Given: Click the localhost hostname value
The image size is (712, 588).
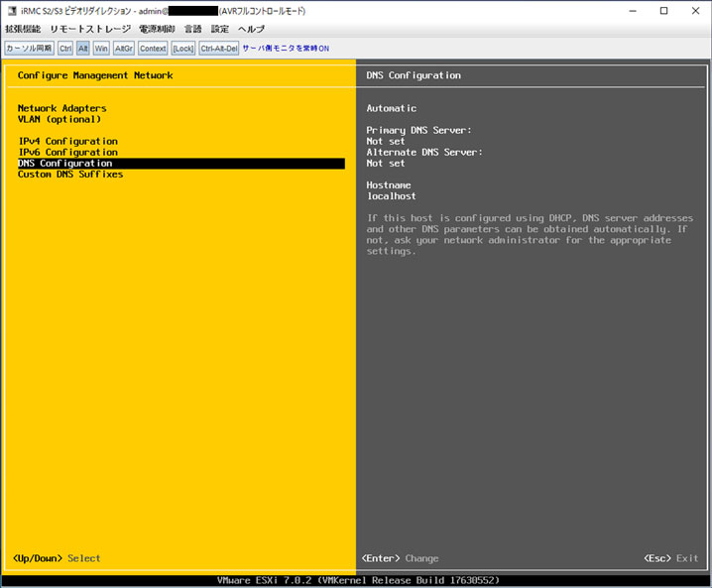Looking at the screenshot, I should 392,196.
